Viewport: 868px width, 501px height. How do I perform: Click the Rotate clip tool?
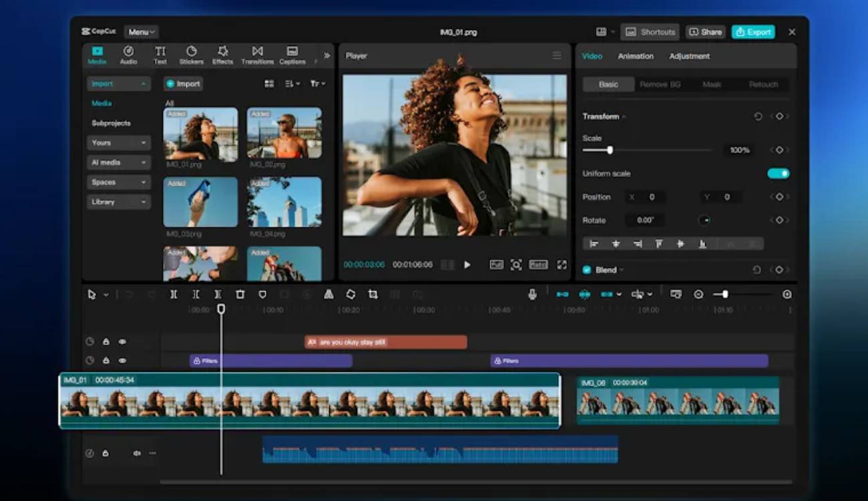click(x=351, y=294)
